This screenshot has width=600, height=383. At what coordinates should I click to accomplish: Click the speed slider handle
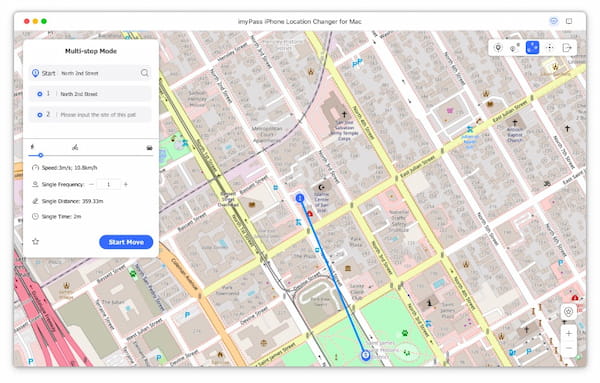pos(40,155)
